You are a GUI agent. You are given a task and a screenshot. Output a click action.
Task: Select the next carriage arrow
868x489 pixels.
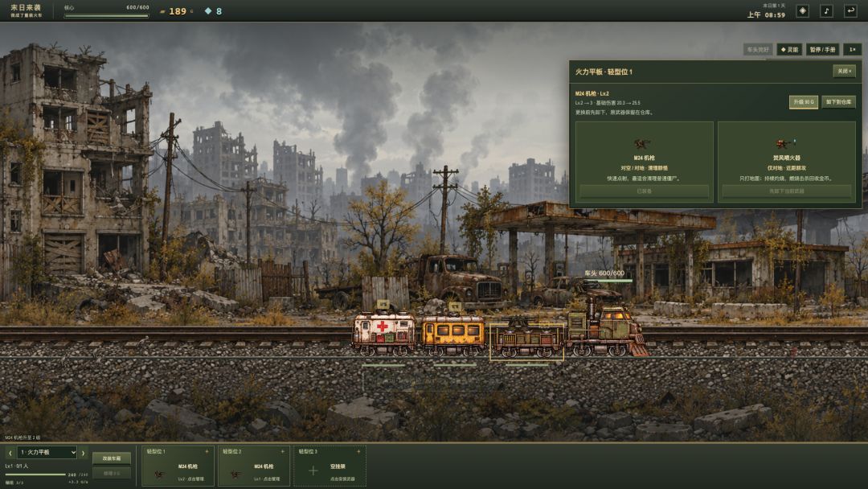coord(83,453)
